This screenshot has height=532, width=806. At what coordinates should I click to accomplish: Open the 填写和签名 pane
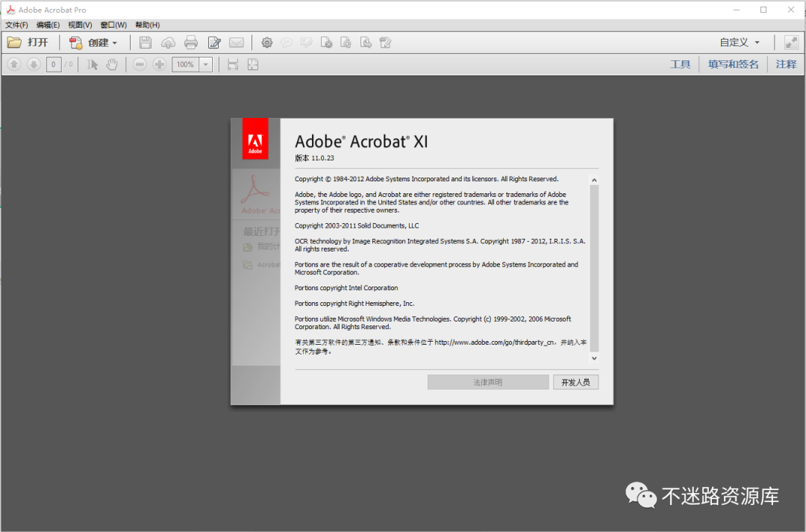tap(733, 64)
